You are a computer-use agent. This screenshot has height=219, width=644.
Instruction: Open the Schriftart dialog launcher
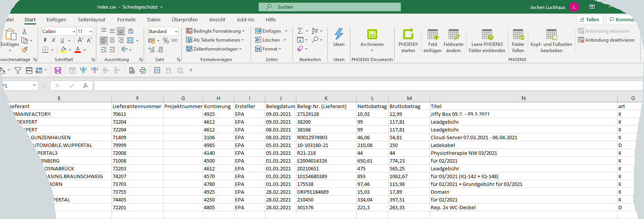[x=93, y=60]
